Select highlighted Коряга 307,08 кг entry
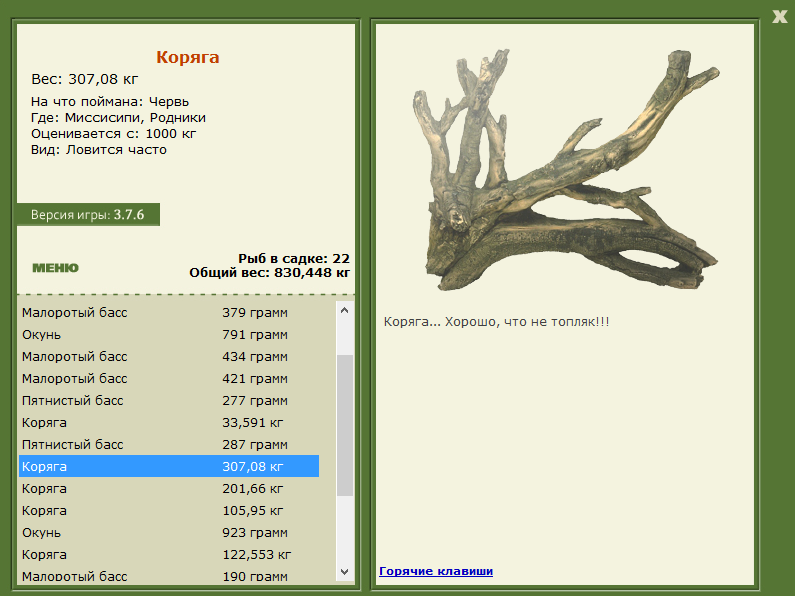The width and height of the screenshot is (795, 596). [x=169, y=466]
